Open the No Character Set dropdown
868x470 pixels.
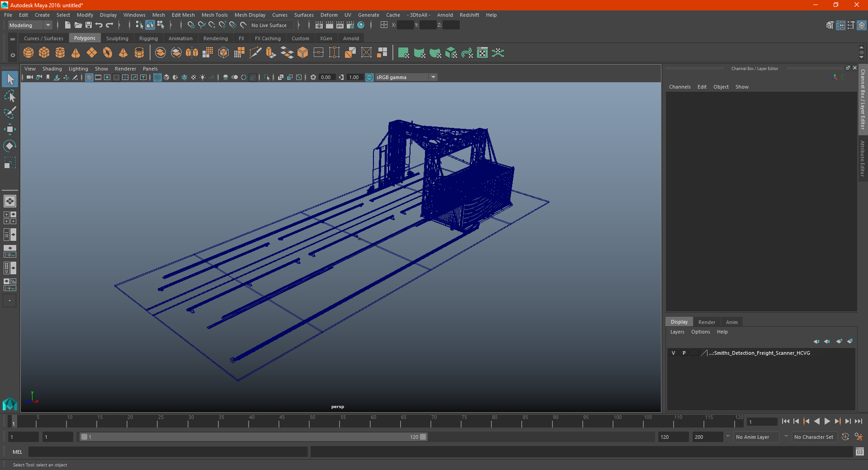[x=814, y=437]
